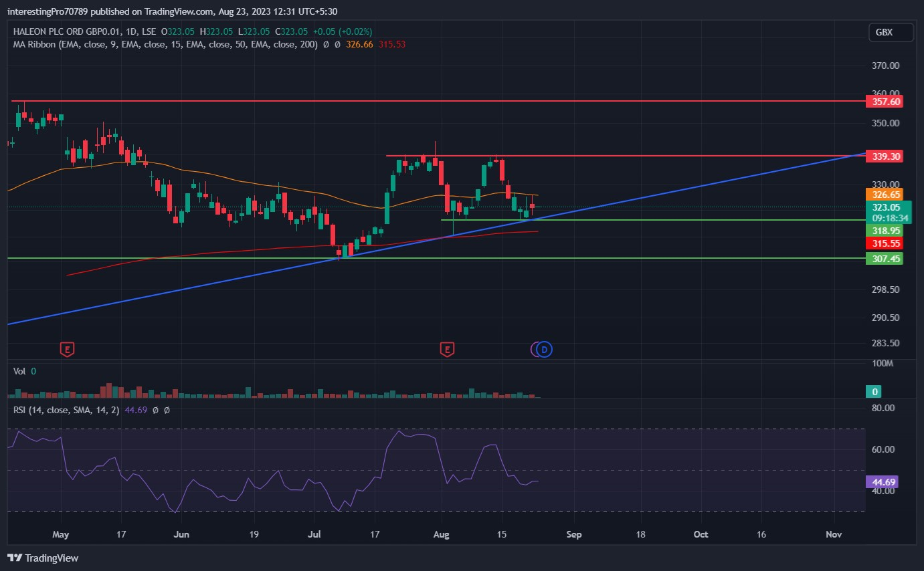Click the 350.00 price axis label
This screenshot has height=571, width=924.
tap(885, 124)
